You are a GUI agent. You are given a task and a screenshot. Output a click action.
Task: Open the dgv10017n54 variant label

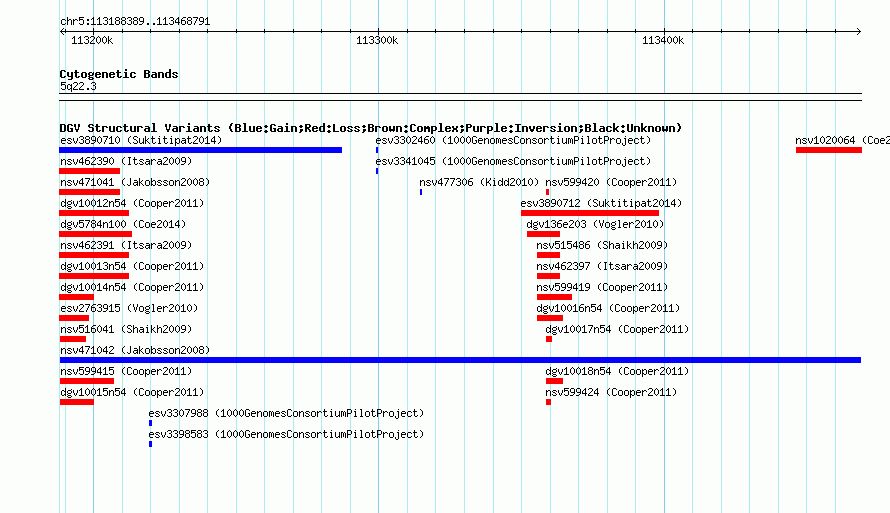coord(617,329)
